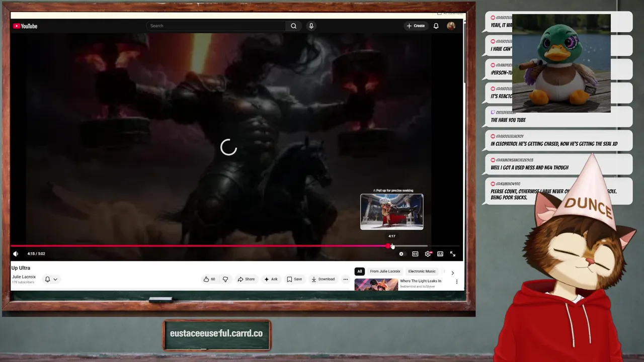644x362 pixels.
Task: Open options for Where The Light Leaks In
Action: click(x=457, y=282)
